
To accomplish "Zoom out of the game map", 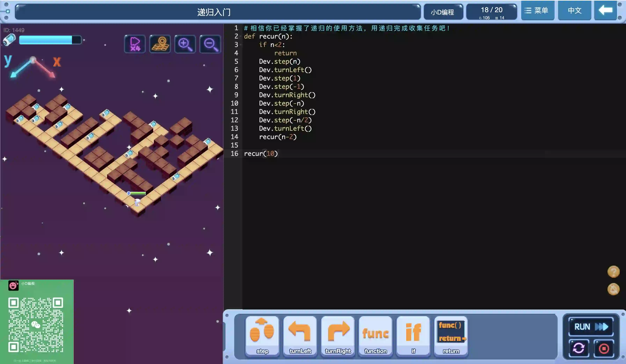I will coord(210,44).
